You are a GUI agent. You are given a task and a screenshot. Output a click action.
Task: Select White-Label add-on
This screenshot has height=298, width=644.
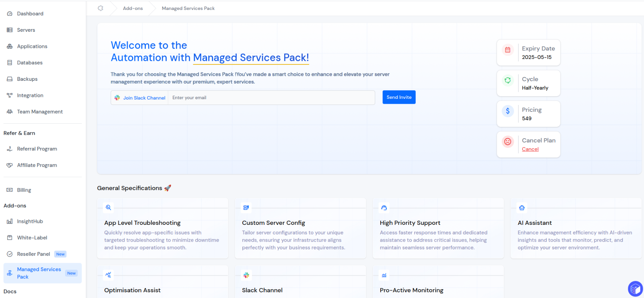coord(42,238)
